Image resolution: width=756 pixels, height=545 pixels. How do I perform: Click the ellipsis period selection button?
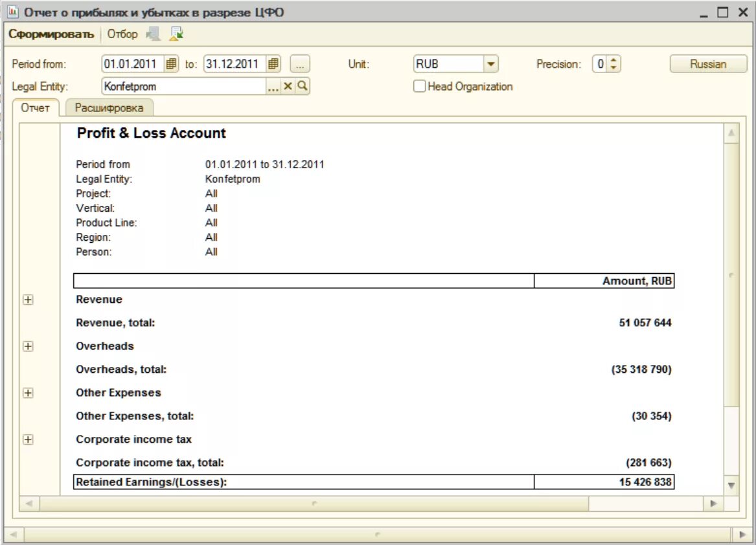tap(299, 64)
